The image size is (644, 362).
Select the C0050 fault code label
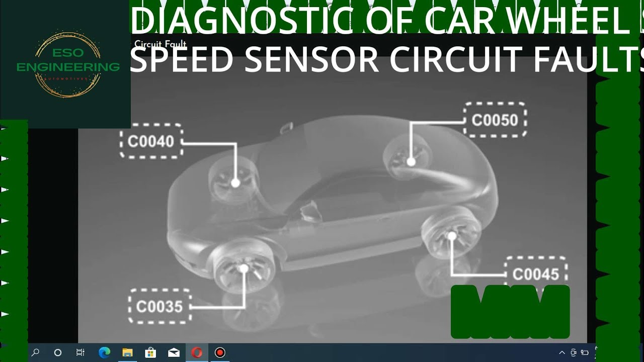[495, 120]
